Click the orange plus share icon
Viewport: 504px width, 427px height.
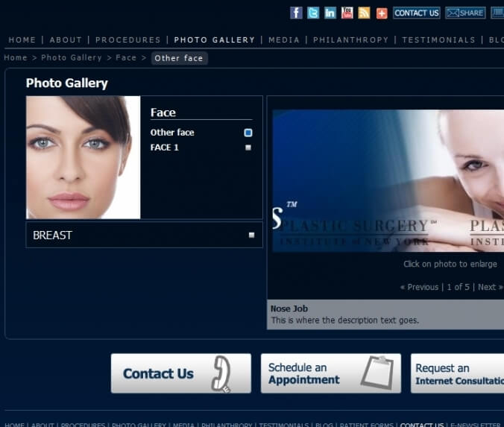click(x=382, y=13)
